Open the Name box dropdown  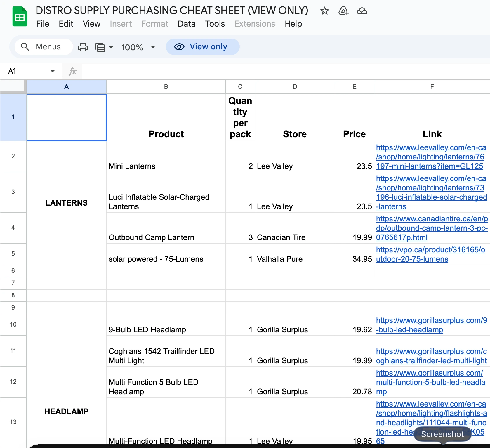pos(53,71)
